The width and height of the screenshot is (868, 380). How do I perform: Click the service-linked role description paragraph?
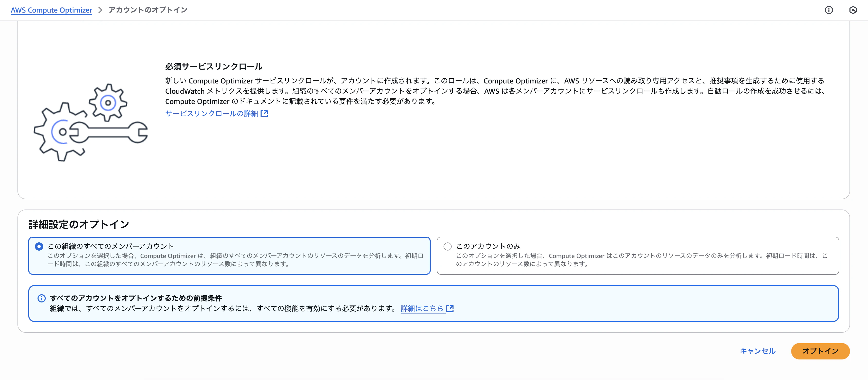(495, 91)
